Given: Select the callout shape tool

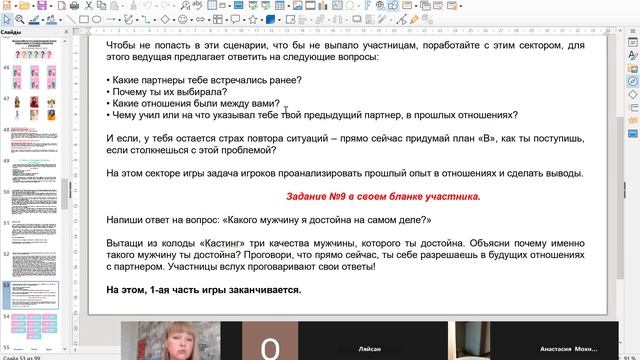Looking at the screenshot, I should point(235,19).
